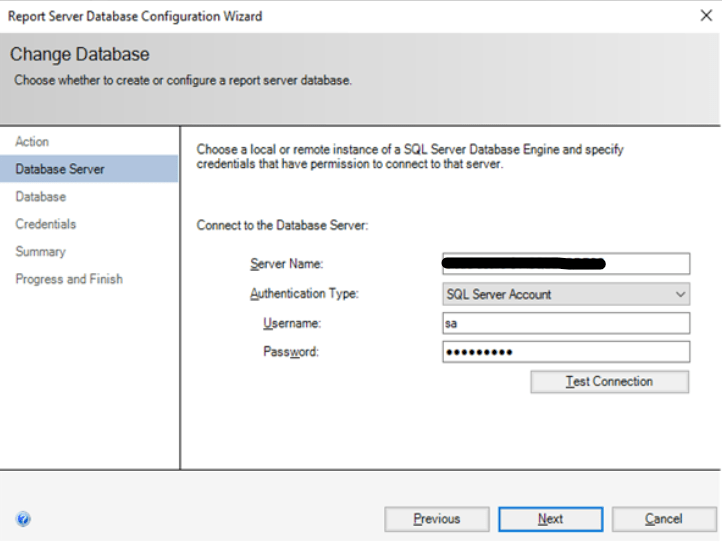Click into the Password field
This screenshot has width=722, height=542.
click(566, 352)
